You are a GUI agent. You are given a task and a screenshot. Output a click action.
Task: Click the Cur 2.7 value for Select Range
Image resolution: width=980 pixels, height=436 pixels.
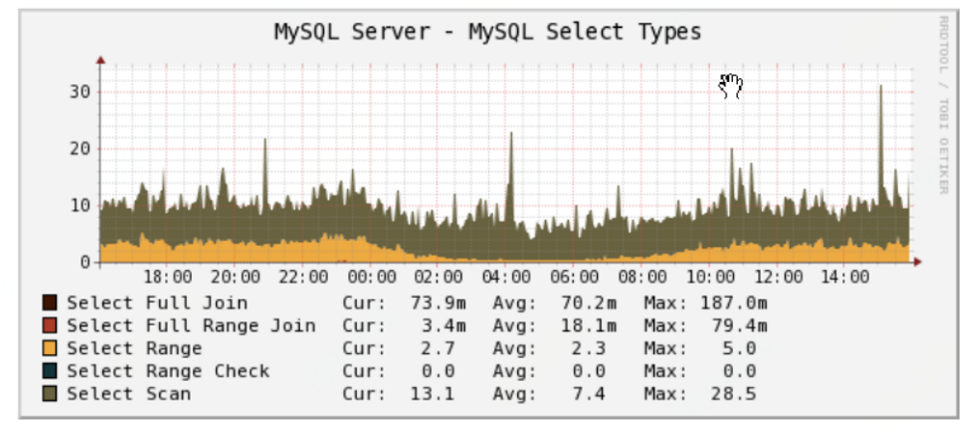click(x=439, y=348)
